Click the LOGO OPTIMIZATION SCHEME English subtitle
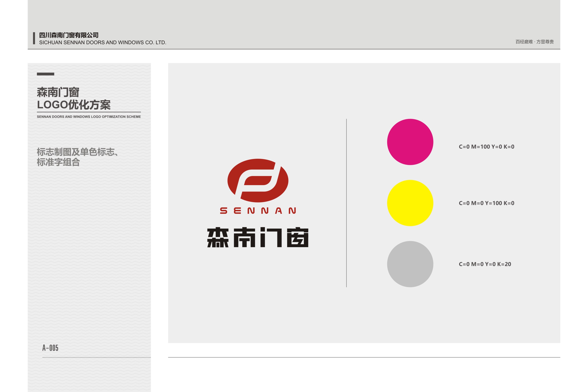The height and width of the screenshot is (392, 588). 89,117
